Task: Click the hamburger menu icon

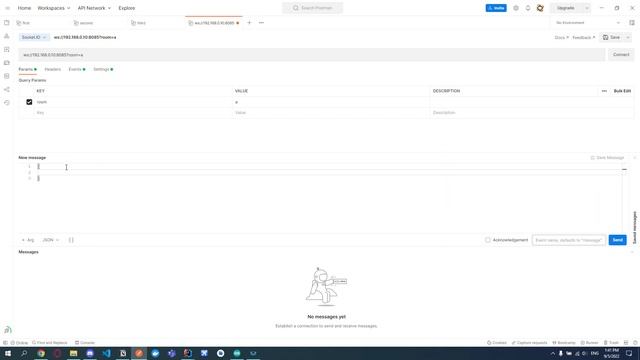Action: point(7,8)
